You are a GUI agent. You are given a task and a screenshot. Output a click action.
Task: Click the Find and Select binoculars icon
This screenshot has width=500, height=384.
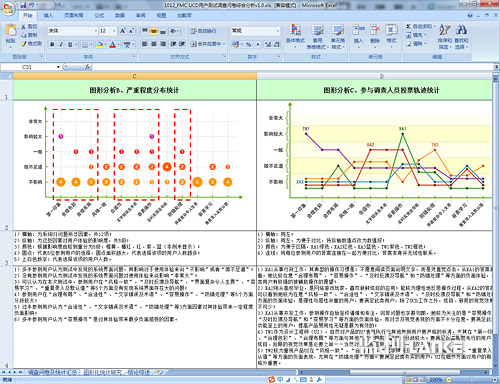tap(461, 30)
